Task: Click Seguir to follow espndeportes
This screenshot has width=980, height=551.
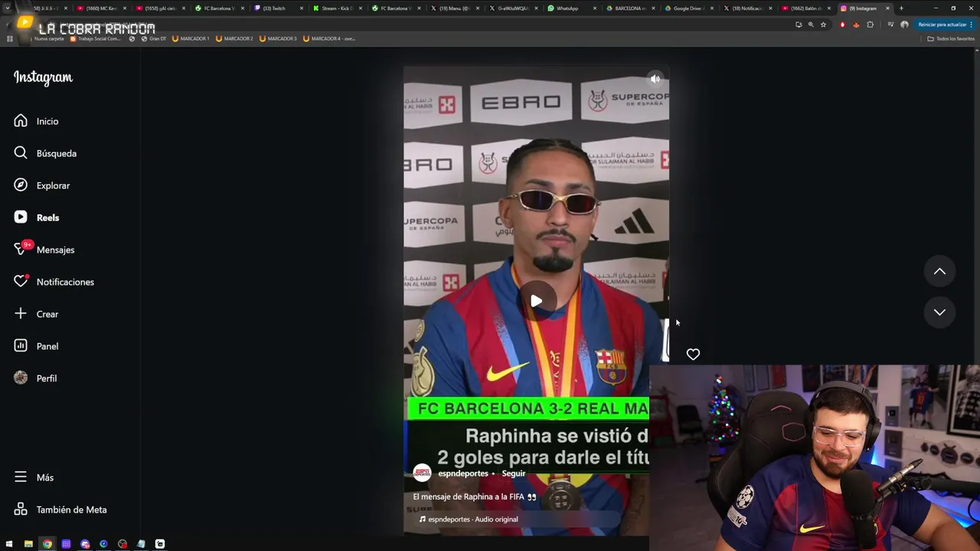Action: click(513, 474)
